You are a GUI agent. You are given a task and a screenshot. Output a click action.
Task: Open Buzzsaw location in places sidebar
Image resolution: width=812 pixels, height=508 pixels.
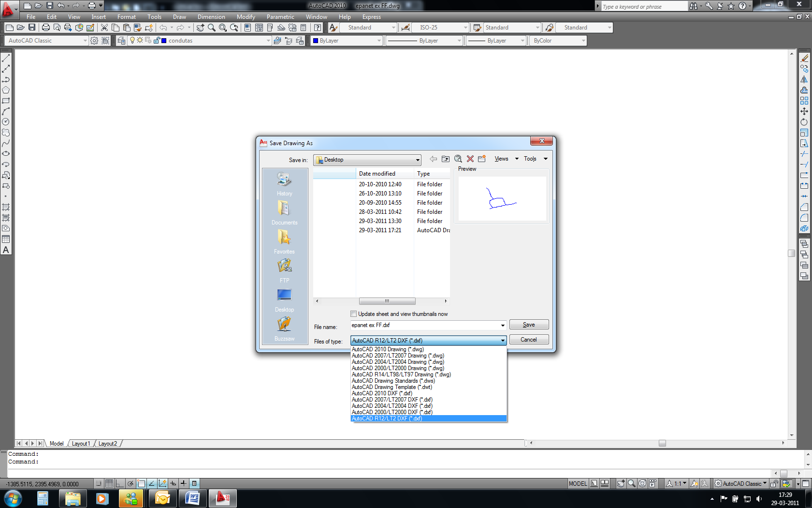pyautogui.click(x=284, y=329)
